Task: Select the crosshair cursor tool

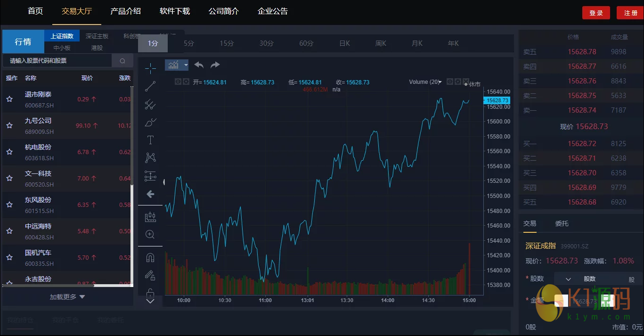Action: [x=150, y=68]
